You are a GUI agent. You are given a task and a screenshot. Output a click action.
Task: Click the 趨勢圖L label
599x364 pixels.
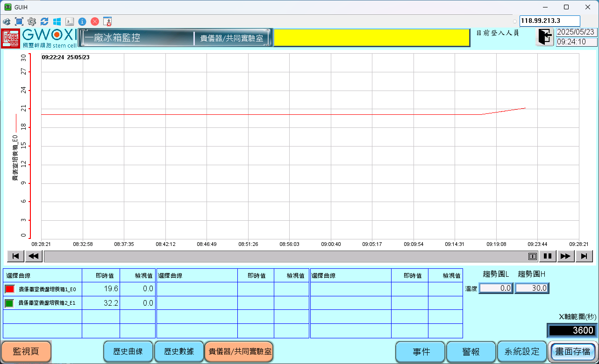[495, 274]
